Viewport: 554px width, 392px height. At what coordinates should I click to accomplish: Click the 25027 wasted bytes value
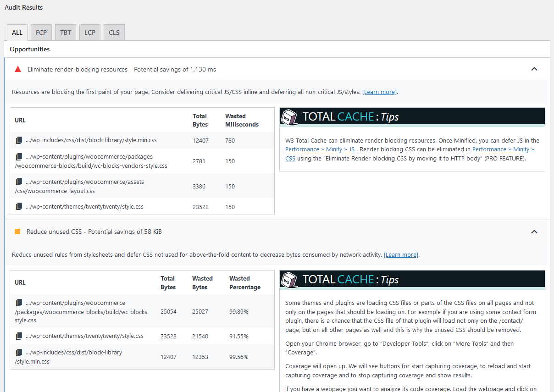200,312
